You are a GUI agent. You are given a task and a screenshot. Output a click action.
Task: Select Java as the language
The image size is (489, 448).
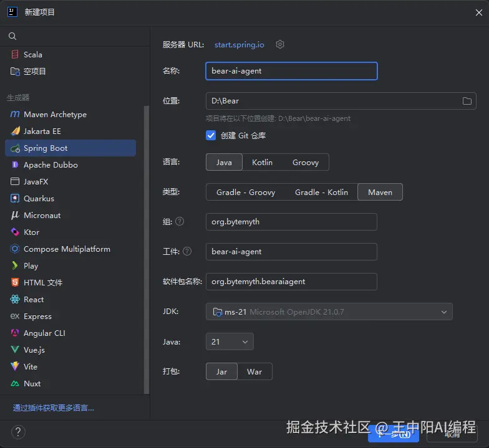[224, 162]
